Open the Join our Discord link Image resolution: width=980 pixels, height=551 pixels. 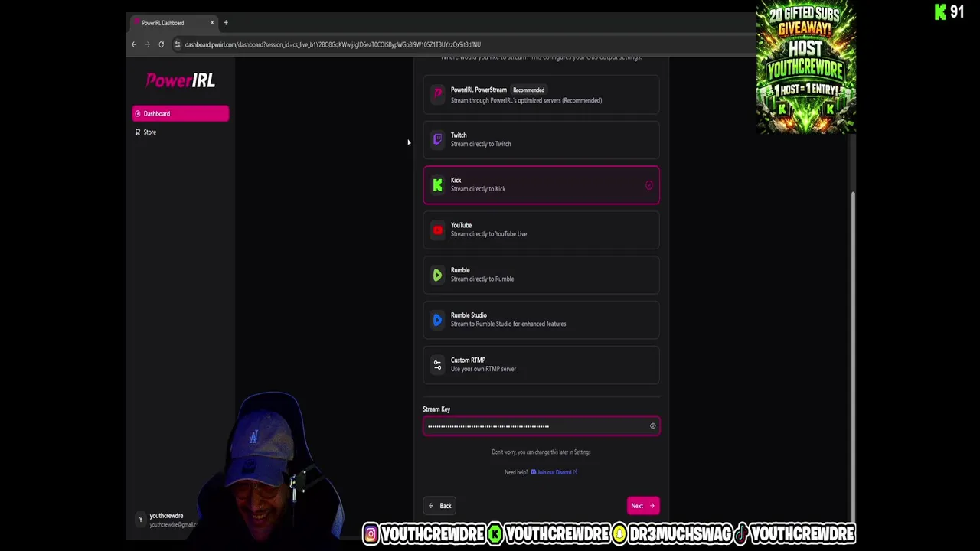[x=554, y=472]
